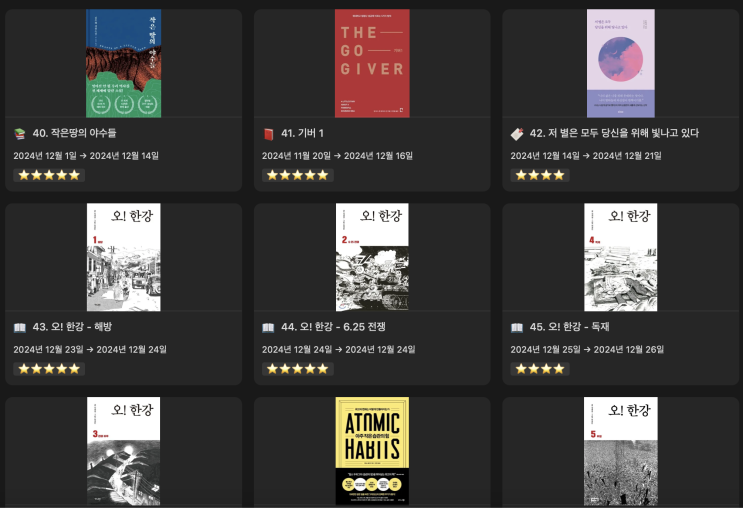Screen dimensions: 743x508
Task: Click the bookmark icon beside book 42
Action: coord(516,134)
